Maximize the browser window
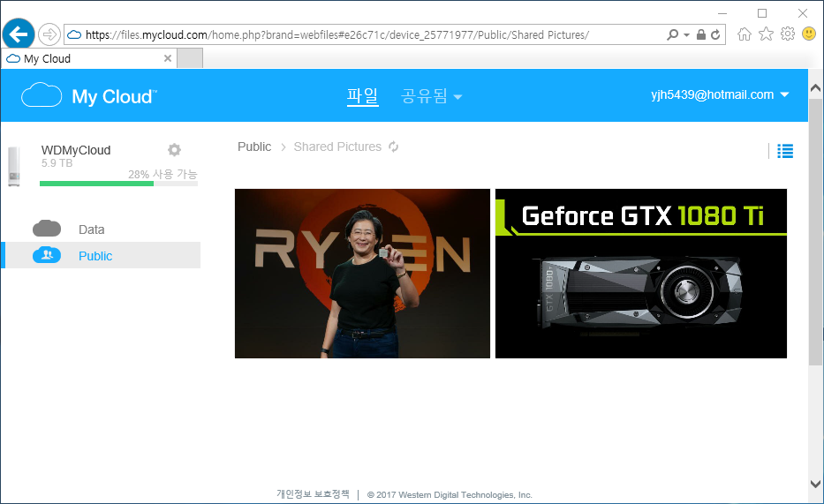The width and height of the screenshot is (824, 504). 762,13
